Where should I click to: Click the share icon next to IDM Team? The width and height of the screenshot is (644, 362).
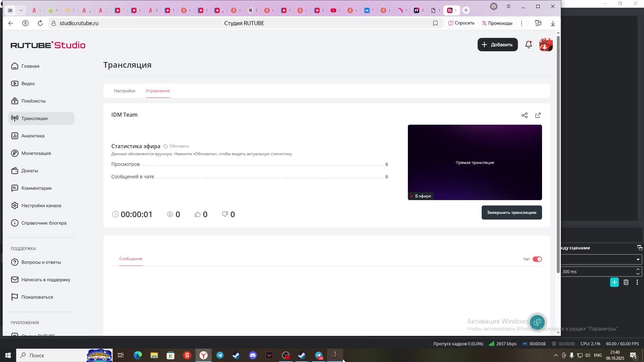pyautogui.click(x=525, y=115)
